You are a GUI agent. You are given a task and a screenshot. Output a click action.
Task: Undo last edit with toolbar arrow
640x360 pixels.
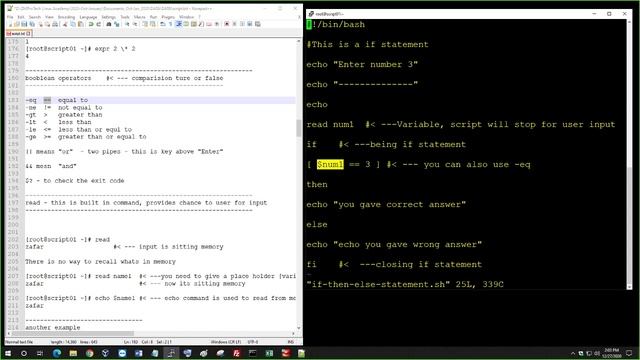[x=91, y=24]
